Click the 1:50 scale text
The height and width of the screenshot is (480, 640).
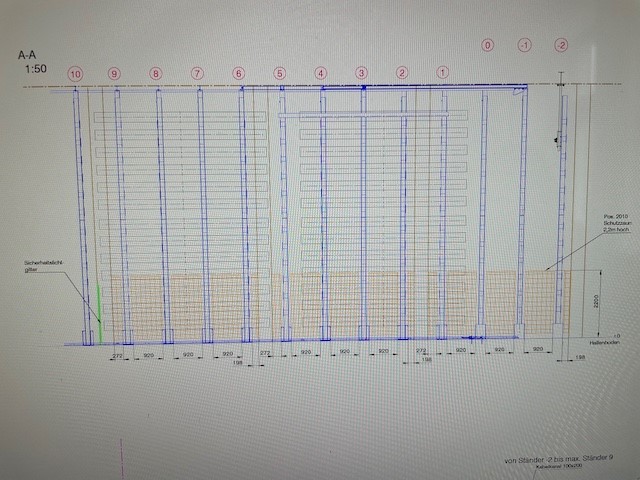pyautogui.click(x=36, y=69)
